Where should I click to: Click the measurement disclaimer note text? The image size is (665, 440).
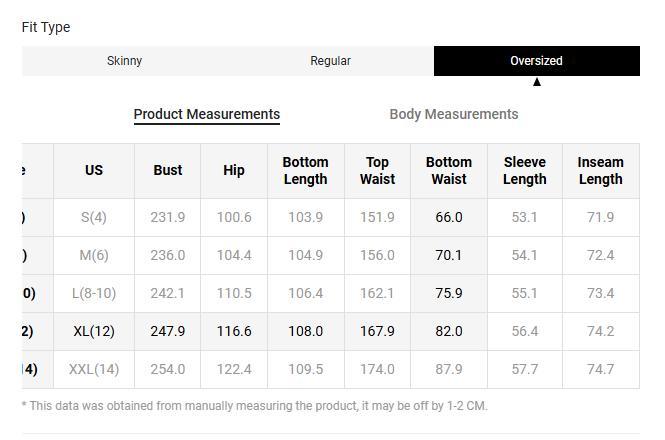254,406
